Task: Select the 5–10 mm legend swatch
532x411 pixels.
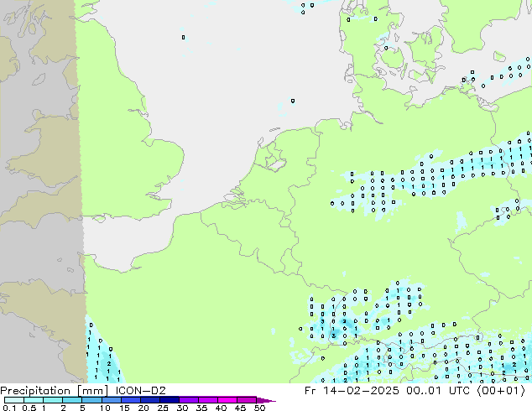Action: pyautogui.click(x=91, y=400)
